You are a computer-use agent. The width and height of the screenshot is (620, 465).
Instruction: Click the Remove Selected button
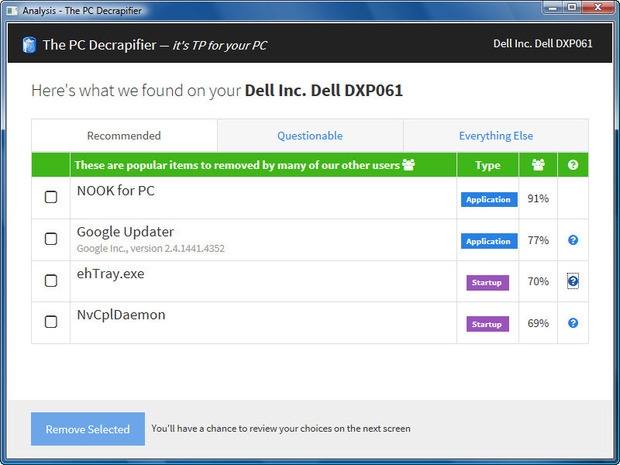tap(88, 429)
